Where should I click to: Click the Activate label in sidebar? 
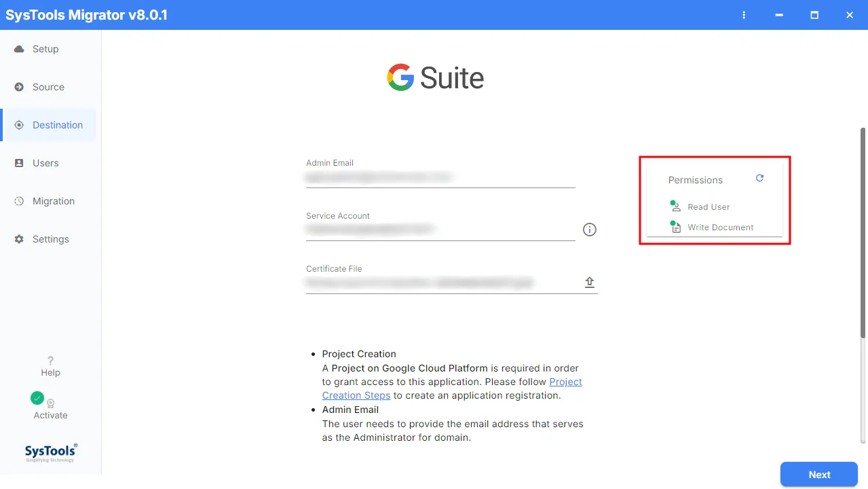click(50, 415)
